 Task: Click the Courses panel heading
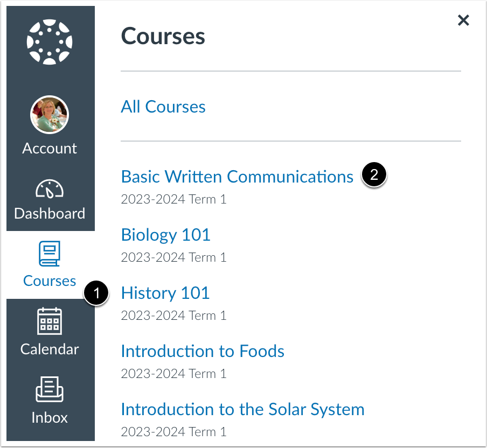coord(163,36)
